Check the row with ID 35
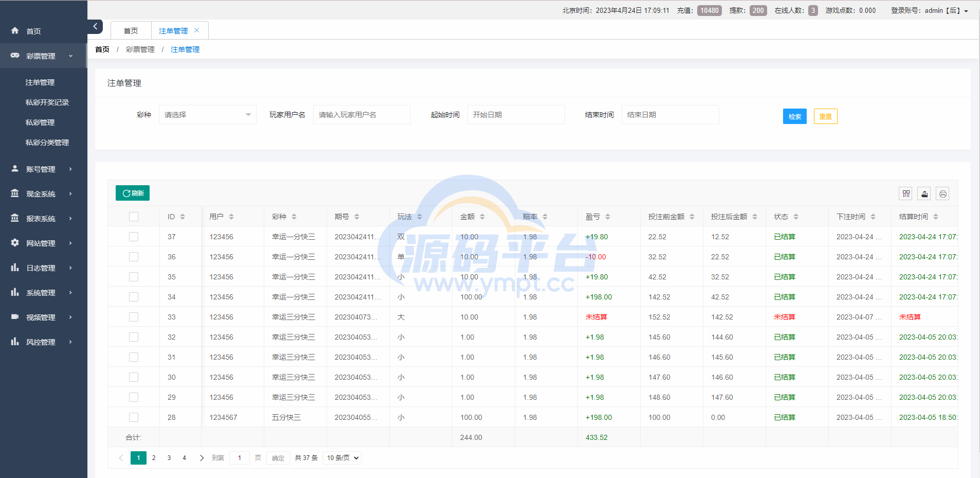Image resolution: width=980 pixels, height=478 pixels. (134, 277)
